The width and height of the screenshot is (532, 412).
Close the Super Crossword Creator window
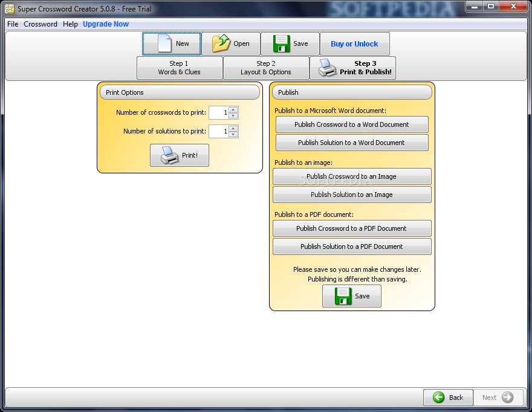pos(513,6)
